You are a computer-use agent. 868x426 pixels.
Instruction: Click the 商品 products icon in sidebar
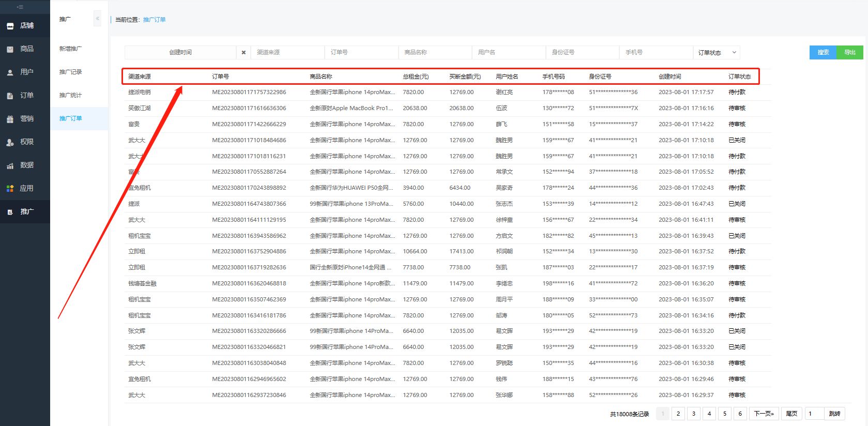pos(10,49)
